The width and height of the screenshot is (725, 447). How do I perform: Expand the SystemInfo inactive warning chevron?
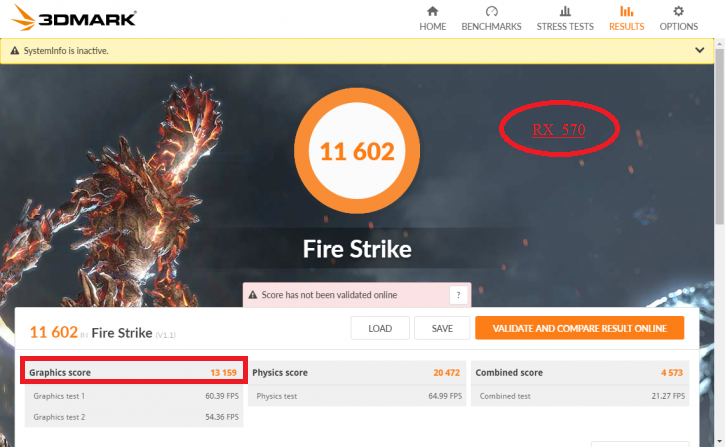[700, 50]
